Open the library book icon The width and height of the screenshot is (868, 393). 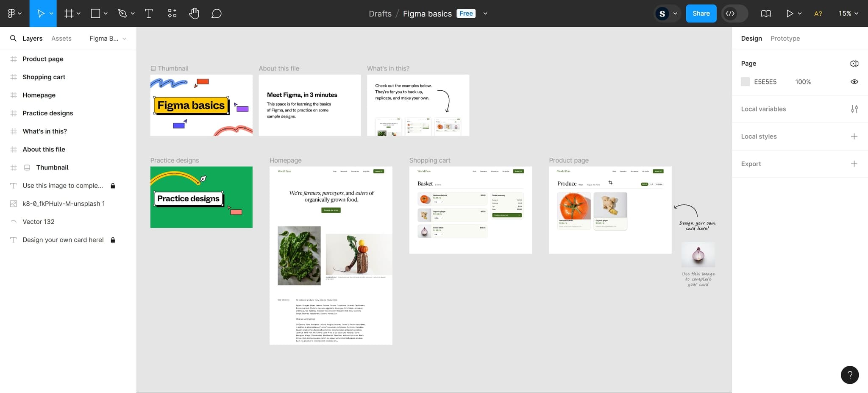(x=766, y=14)
